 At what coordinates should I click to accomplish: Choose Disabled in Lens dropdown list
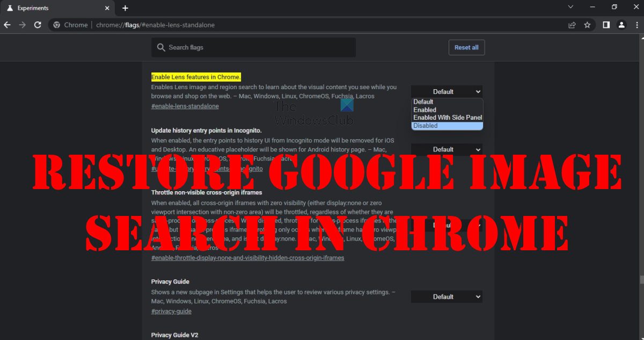click(x=447, y=126)
